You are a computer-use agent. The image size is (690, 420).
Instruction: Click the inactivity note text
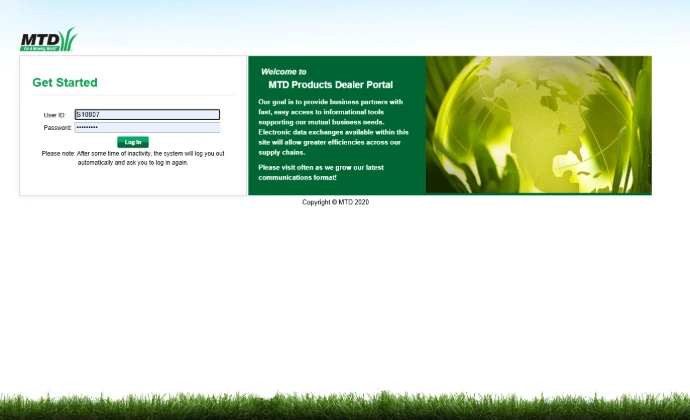tap(133, 158)
